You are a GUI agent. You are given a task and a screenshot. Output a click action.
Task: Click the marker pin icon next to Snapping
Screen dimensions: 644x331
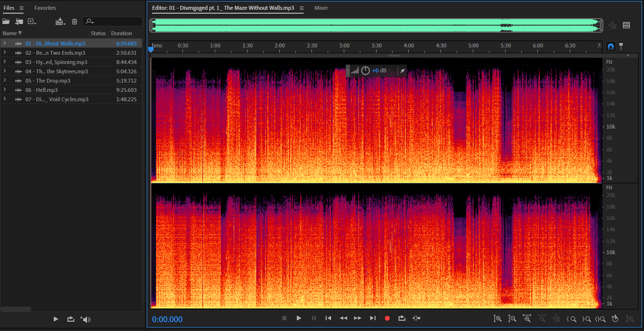click(x=621, y=46)
